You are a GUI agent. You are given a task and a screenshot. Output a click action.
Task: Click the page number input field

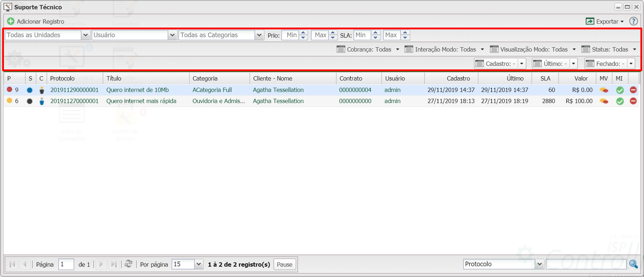click(x=66, y=264)
